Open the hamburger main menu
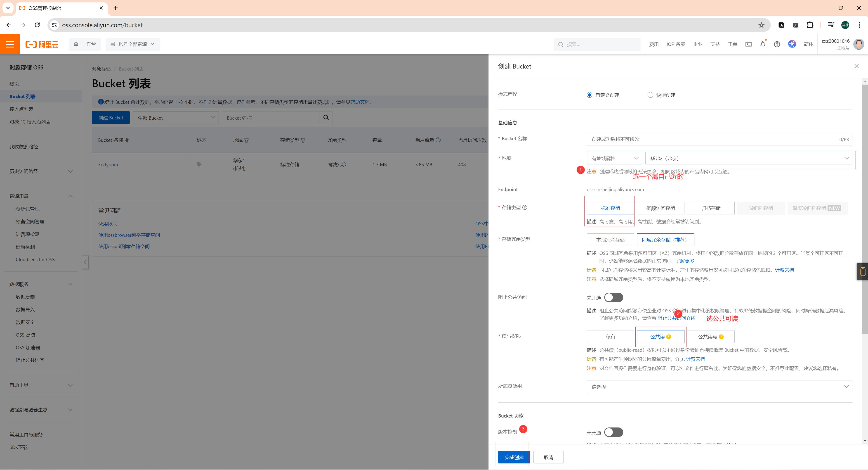 10,44
